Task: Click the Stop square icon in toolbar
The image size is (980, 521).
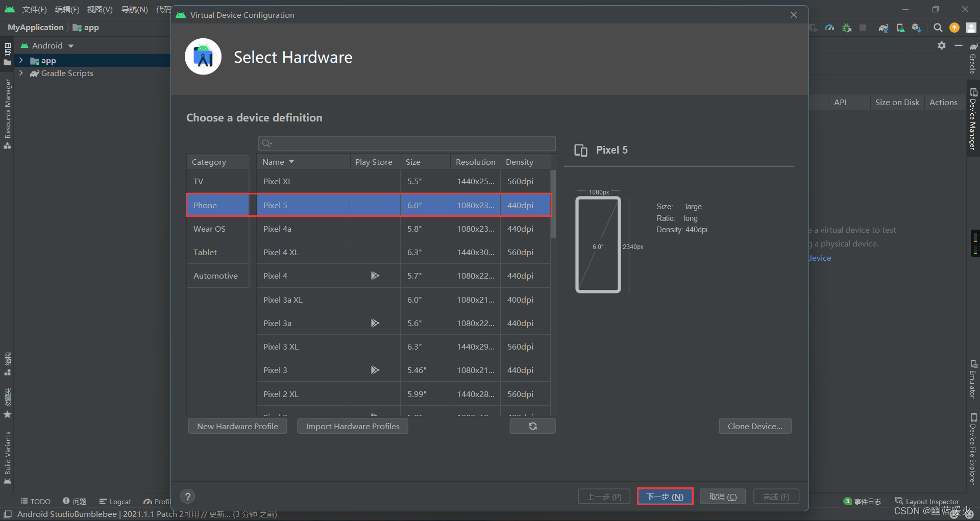Action: [x=863, y=28]
